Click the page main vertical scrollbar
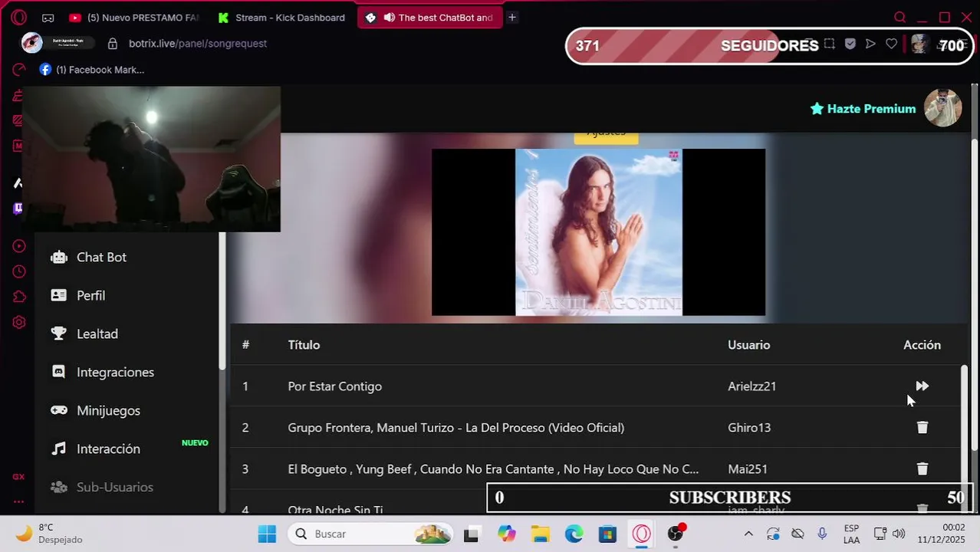980x552 pixels. click(x=975, y=295)
